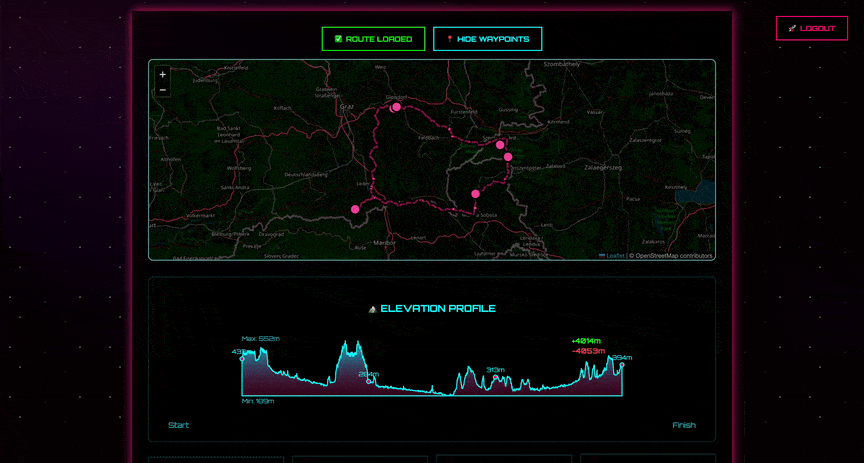Click the waypoint marker near Gleisdorf

[396, 107]
